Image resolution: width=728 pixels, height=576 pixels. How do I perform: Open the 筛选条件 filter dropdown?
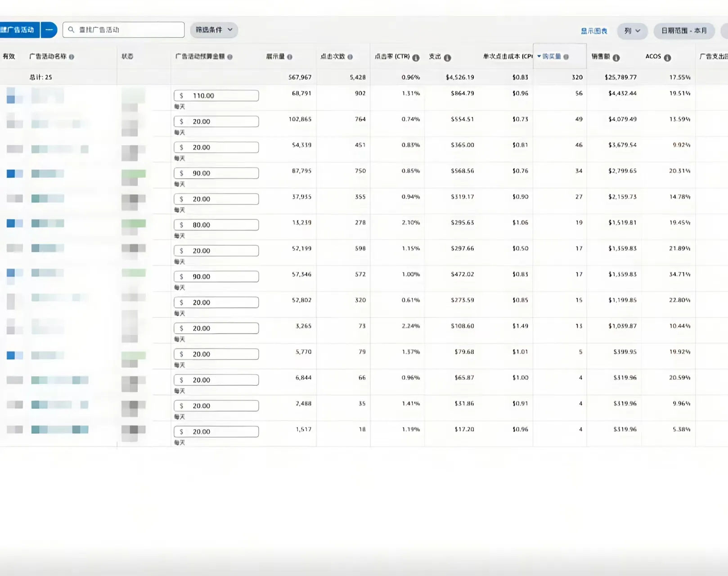point(214,30)
